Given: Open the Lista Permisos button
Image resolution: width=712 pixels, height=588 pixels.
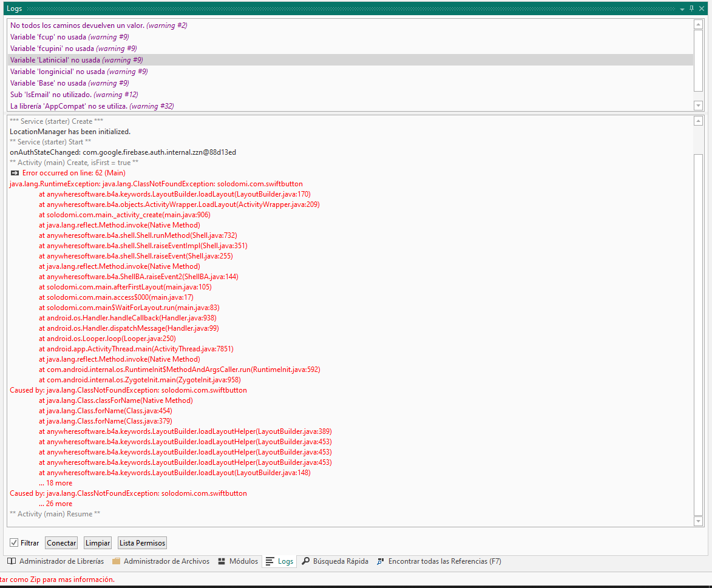Looking at the screenshot, I should tap(142, 542).
